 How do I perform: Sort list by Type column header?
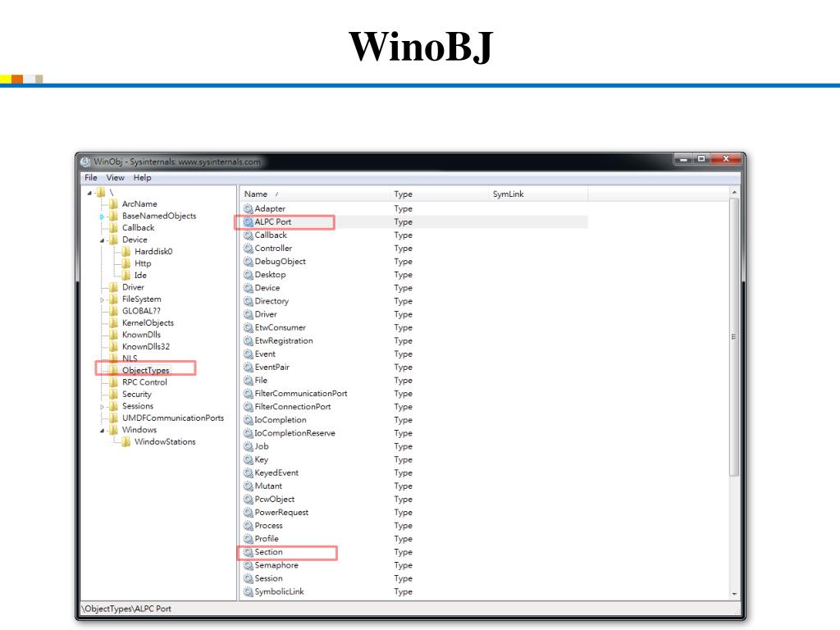coord(439,194)
